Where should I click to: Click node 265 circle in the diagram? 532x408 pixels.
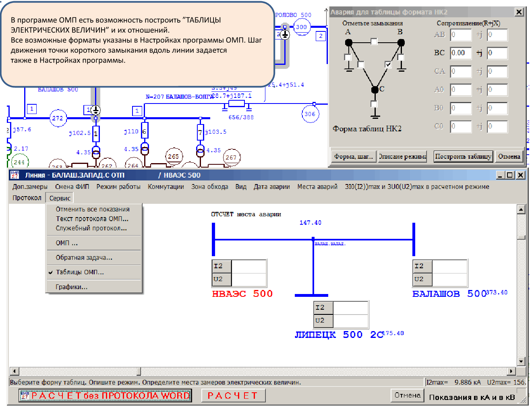pos(174,156)
